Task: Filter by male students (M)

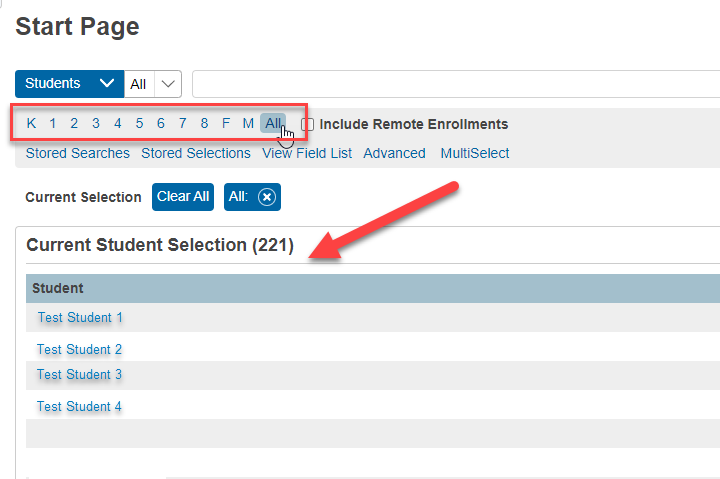Action: (x=248, y=124)
